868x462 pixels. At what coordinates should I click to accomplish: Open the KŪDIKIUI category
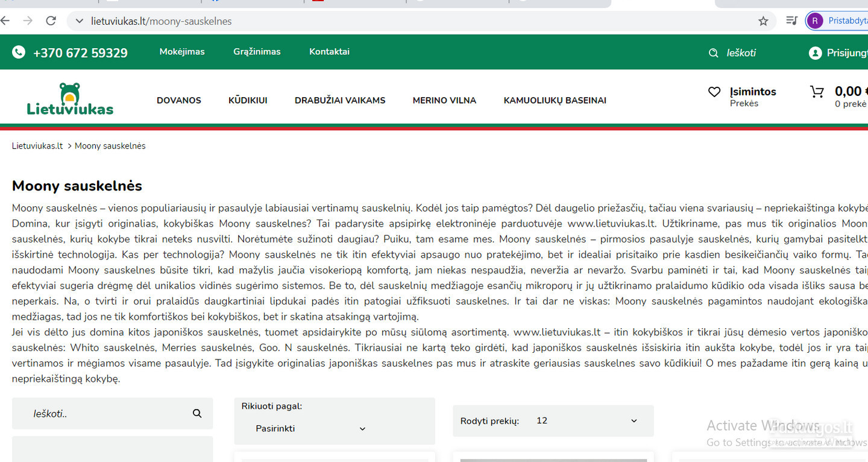tap(248, 101)
